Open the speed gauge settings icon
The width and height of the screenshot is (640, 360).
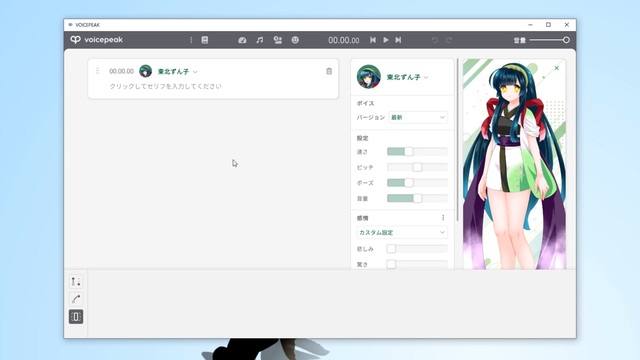tap(242, 40)
